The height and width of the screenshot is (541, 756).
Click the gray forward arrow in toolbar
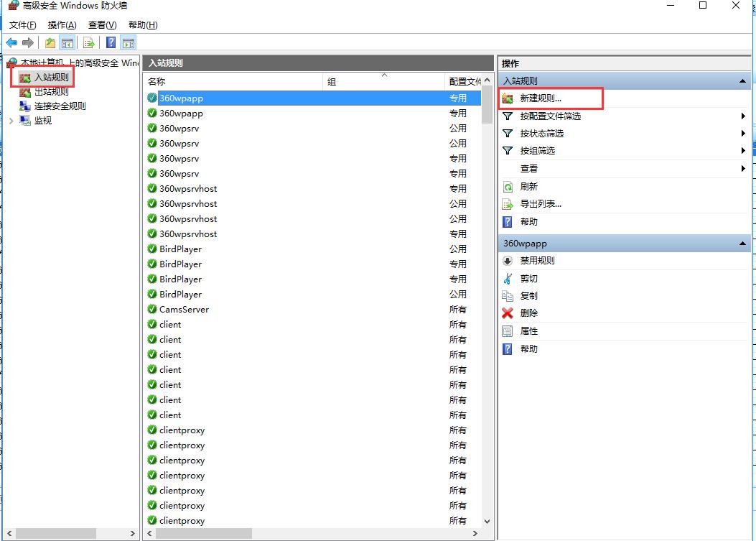(x=28, y=43)
